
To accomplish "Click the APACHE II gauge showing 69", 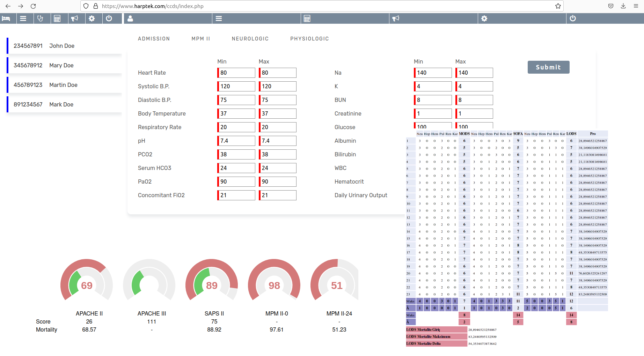I will tap(87, 280).
